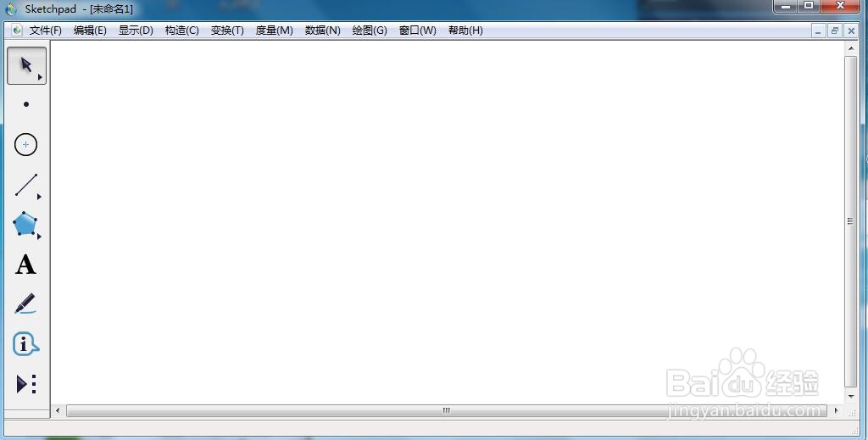Minimize the Sketchpad application window
The image size is (868, 440).
click(786, 6)
